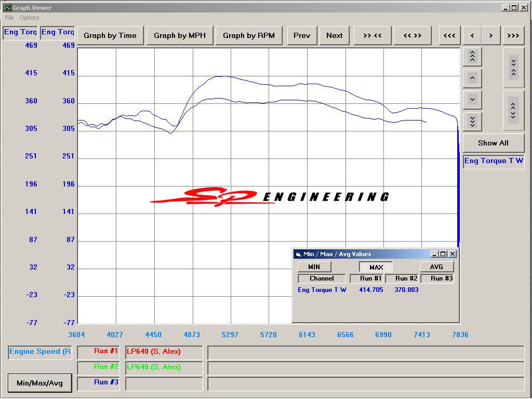The image size is (532, 399).
Task: Select Eng Torque T W channel label
Action: click(494, 161)
